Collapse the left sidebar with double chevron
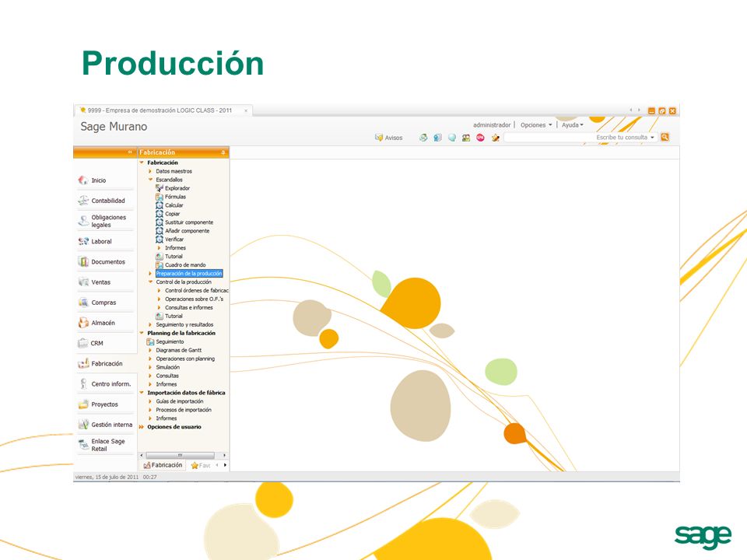 [130, 152]
